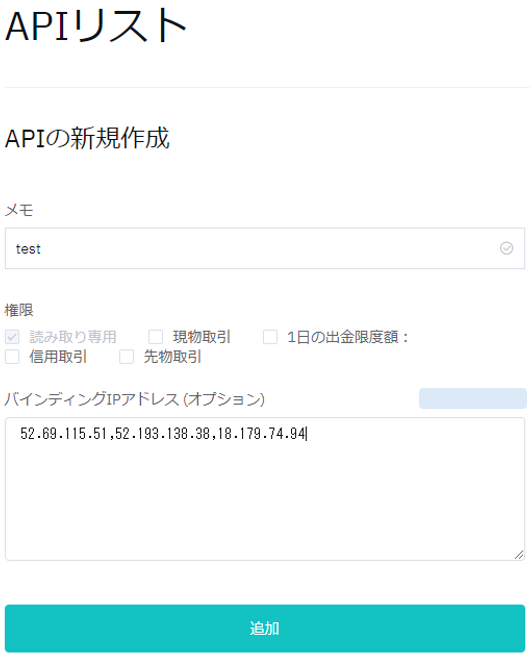Click the 読み取り専用 label text
The image size is (530, 659).
[x=73, y=337]
